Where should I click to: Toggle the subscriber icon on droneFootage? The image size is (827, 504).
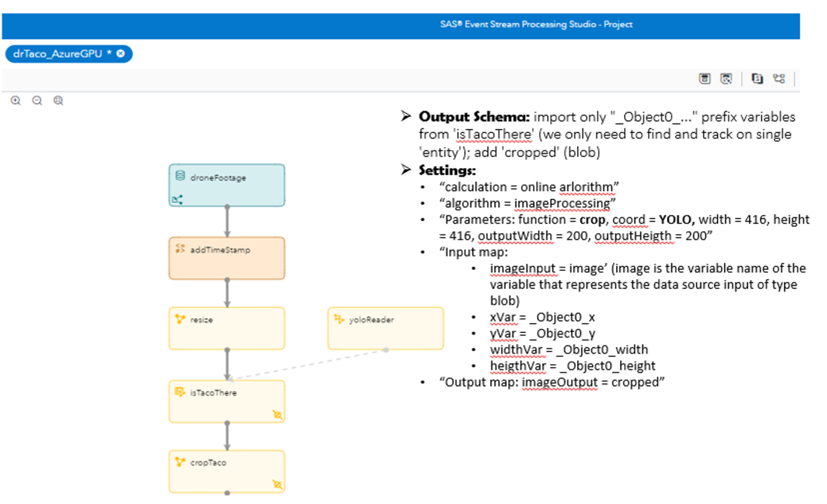coord(176,199)
